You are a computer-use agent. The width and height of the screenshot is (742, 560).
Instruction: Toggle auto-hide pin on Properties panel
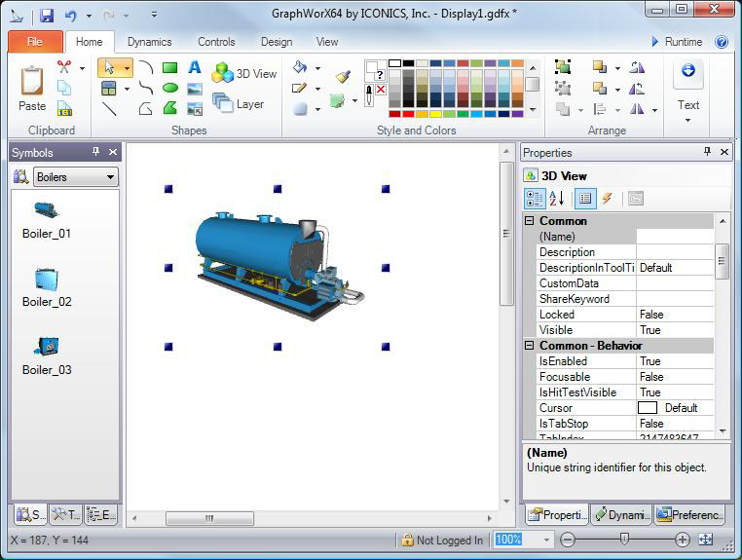[708, 152]
